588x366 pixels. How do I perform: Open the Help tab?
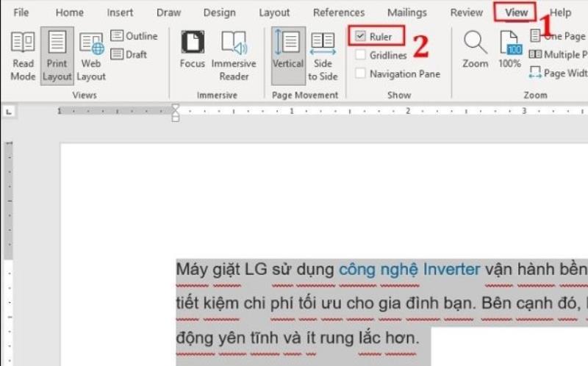tap(561, 12)
